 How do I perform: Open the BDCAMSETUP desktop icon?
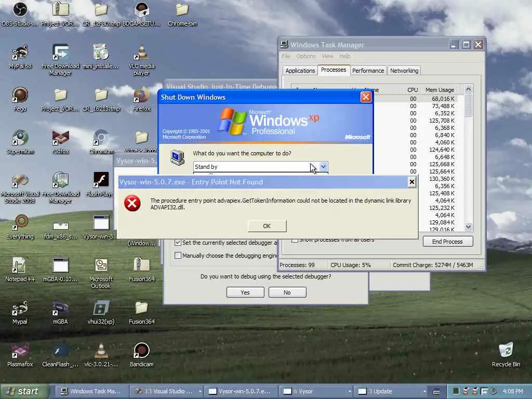tap(141, 14)
